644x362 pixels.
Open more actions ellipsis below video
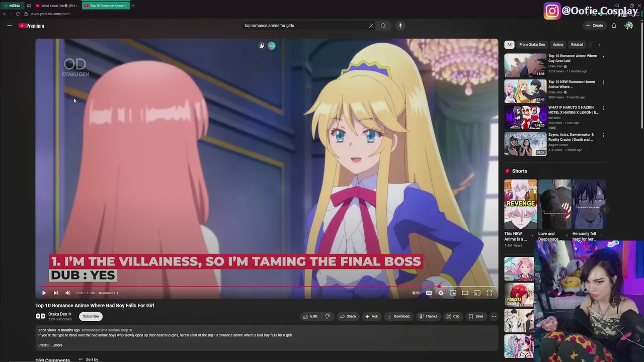click(494, 316)
